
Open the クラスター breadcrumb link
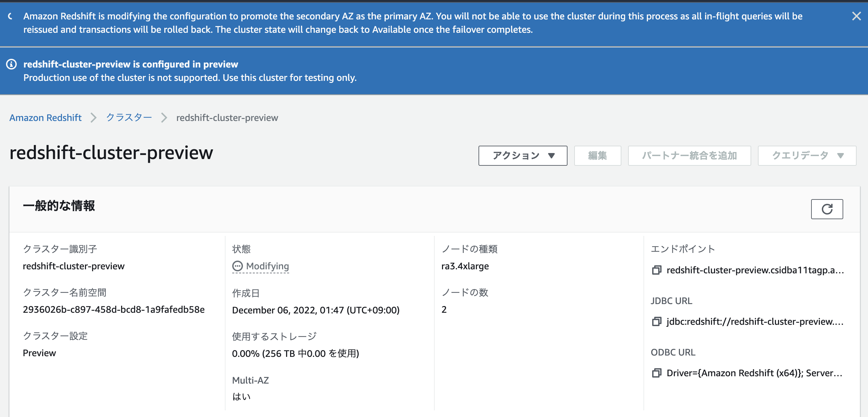pos(129,118)
